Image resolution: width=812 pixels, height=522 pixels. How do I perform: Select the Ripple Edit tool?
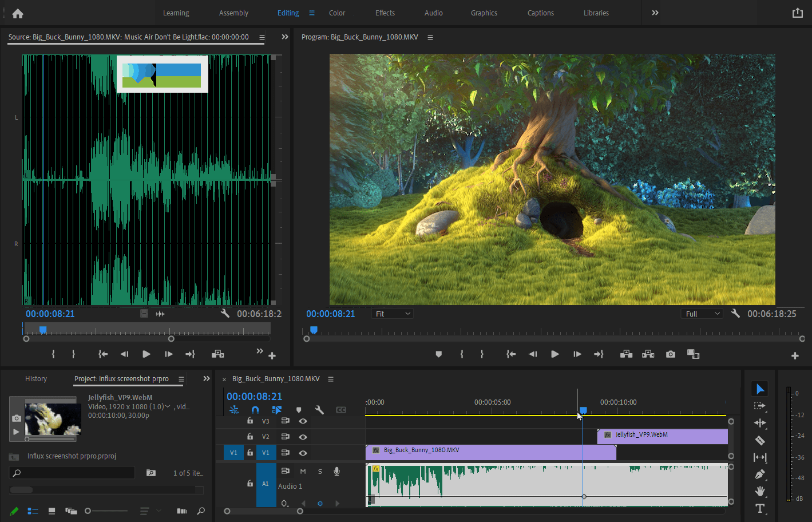click(x=760, y=423)
